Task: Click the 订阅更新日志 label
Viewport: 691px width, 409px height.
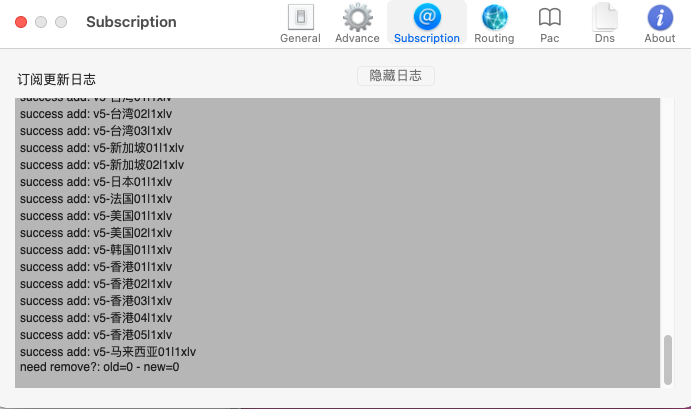Action: tap(57, 79)
